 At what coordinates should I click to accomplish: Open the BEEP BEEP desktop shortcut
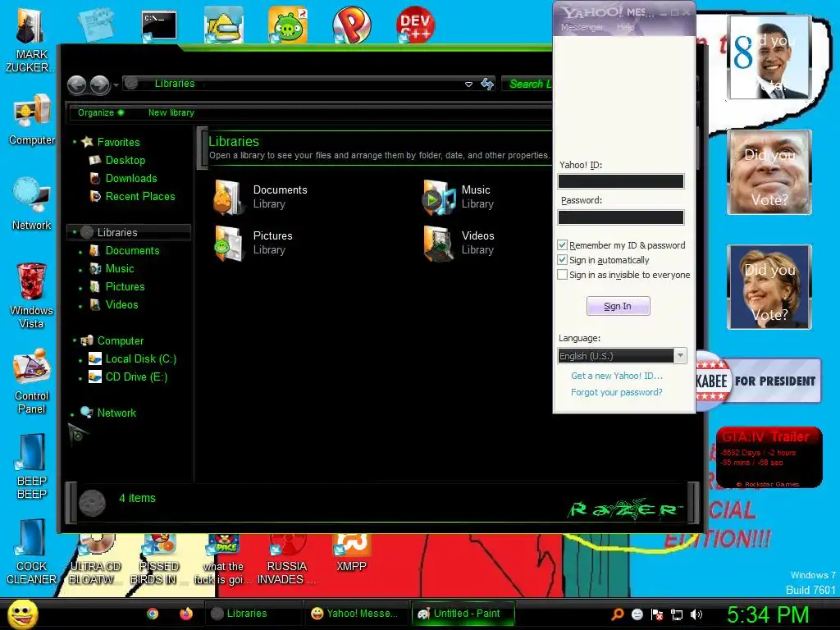click(x=32, y=466)
